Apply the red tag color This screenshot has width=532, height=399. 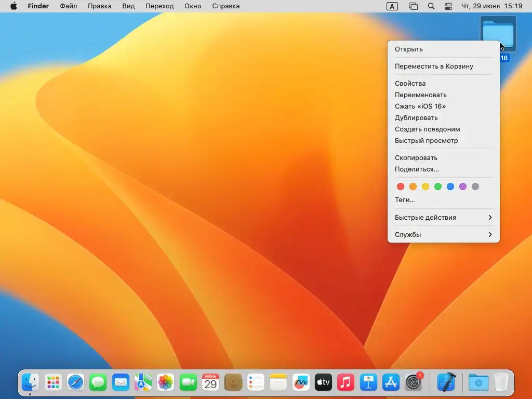tap(401, 187)
